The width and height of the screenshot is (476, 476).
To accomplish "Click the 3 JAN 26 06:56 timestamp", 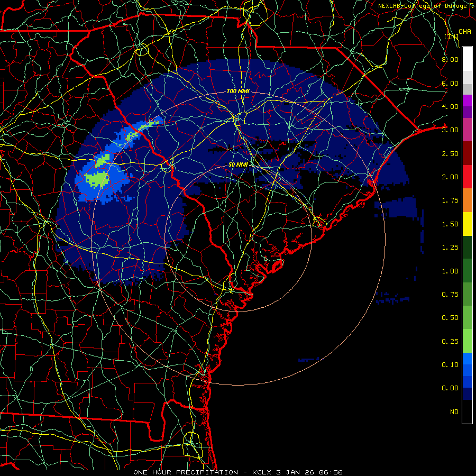I will (309, 472).
